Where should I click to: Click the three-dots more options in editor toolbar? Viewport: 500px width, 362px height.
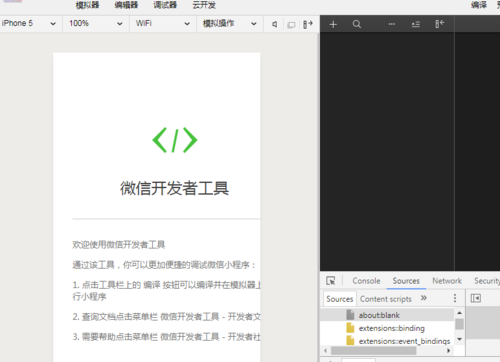pyautogui.click(x=392, y=24)
